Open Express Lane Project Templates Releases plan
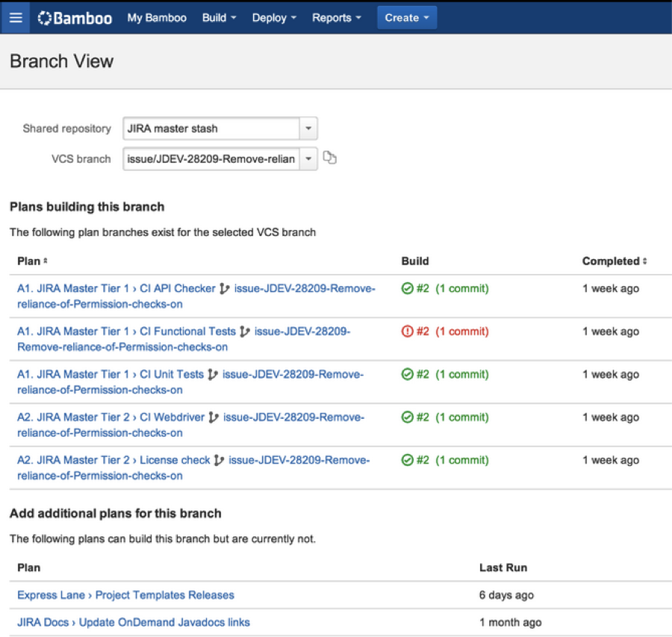672x637 pixels. [125, 595]
